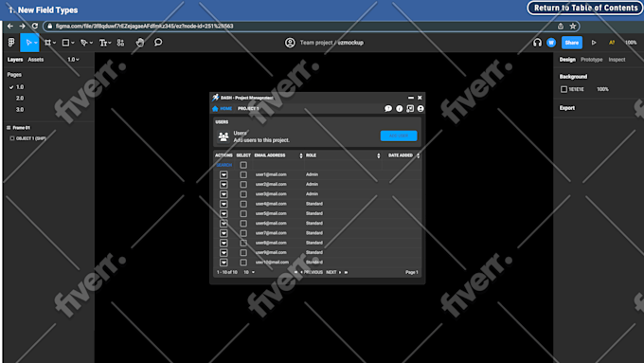644x363 pixels.
Task: Switch to the Assets tab
Action: tap(36, 60)
